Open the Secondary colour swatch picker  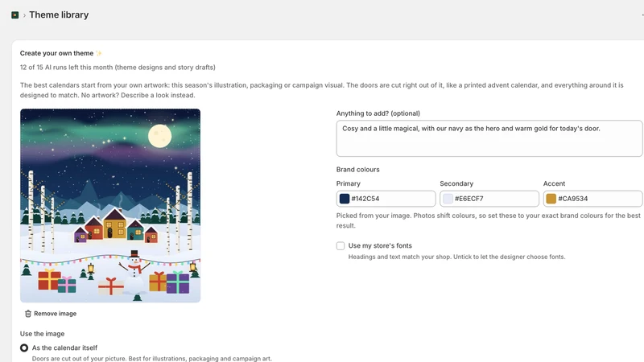click(448, 199)
